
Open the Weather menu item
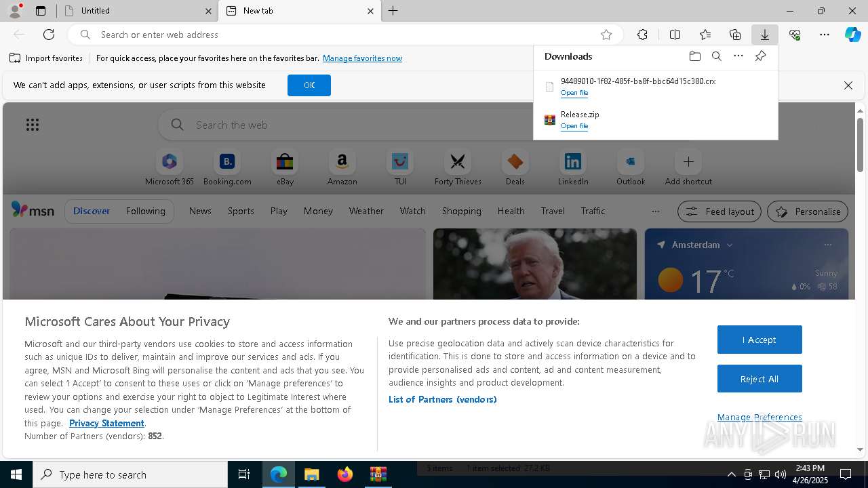(x=366, y=211)
